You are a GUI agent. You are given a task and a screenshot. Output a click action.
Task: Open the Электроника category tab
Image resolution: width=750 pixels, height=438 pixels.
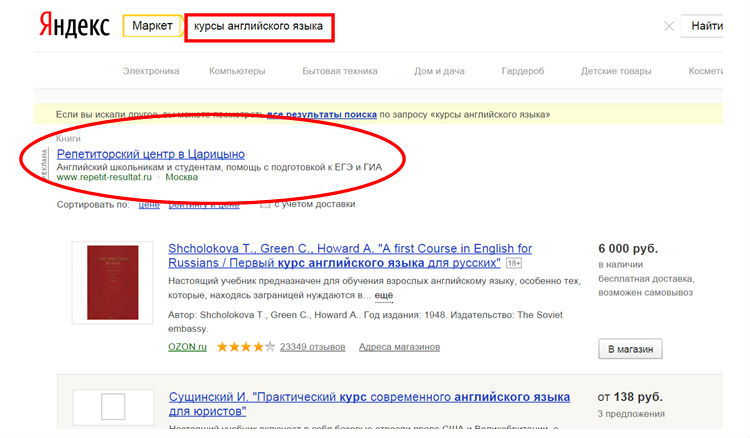pyautogui.click(x=151, y=71)
